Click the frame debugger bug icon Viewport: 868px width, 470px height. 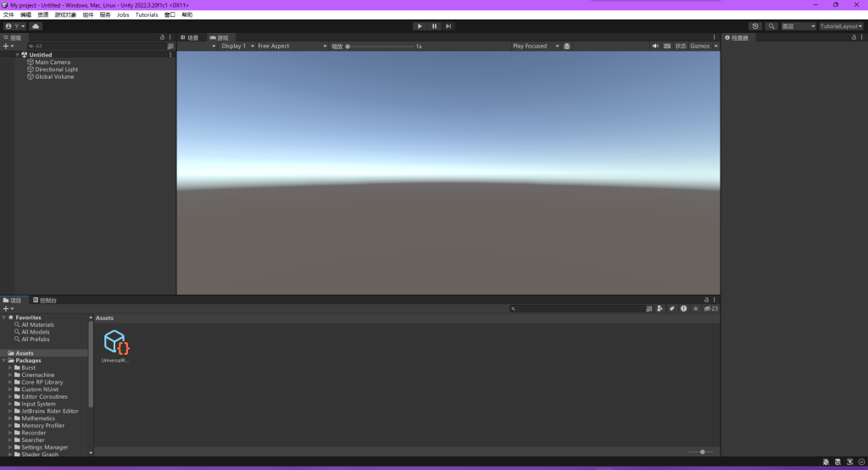coord(567,46)
